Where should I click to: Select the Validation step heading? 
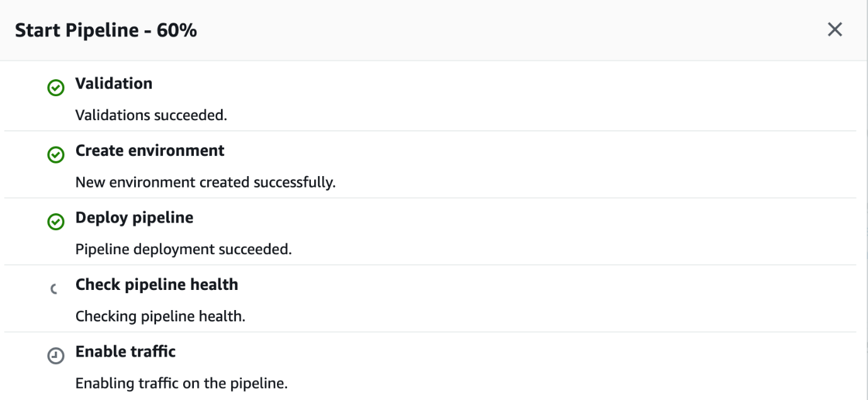pos(114,84)
